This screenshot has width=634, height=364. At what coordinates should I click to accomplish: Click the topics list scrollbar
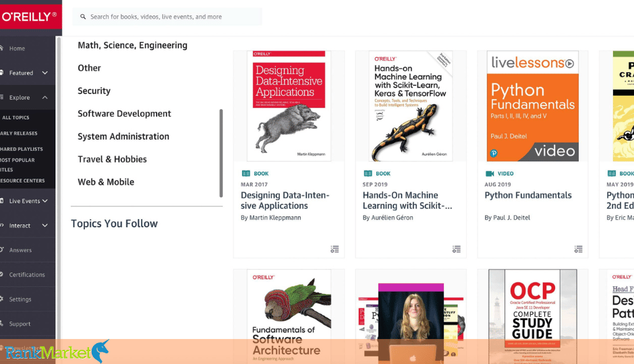pos(221,153)
